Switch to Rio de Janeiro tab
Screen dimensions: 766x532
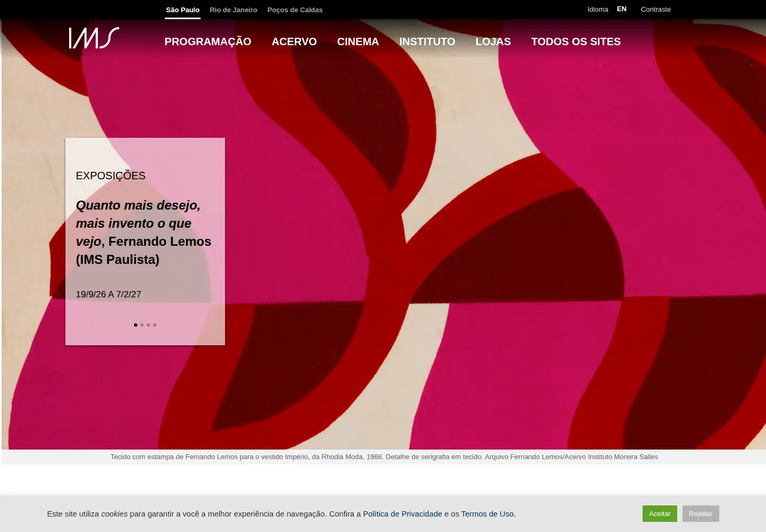(233, 10)
